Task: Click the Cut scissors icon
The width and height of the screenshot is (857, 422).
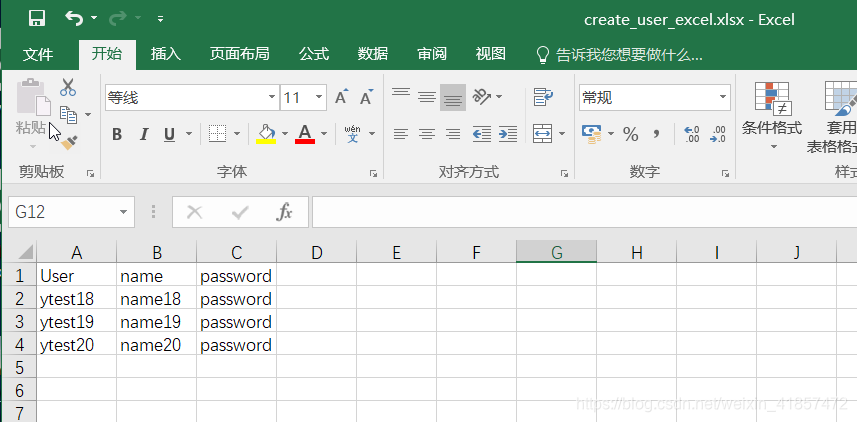Action: (68, 87)
